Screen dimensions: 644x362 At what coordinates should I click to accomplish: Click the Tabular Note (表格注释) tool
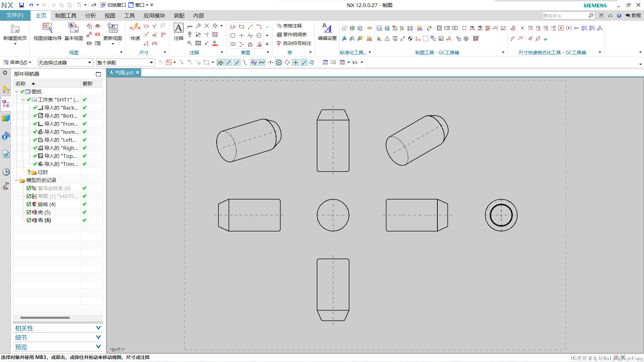(289, 26)
